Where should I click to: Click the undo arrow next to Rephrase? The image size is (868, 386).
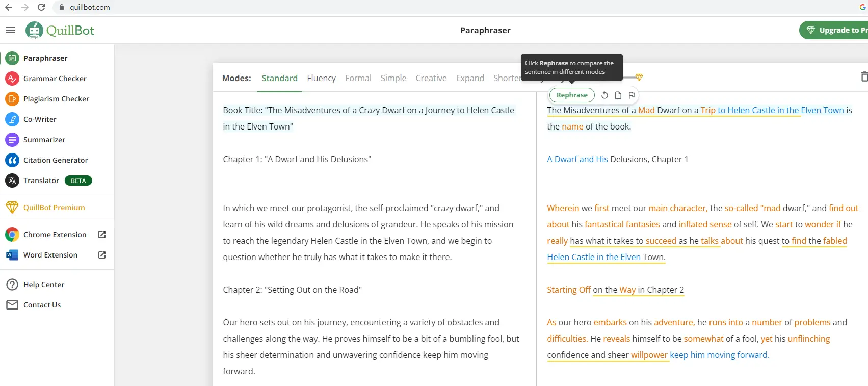click(x=604, y=95)
